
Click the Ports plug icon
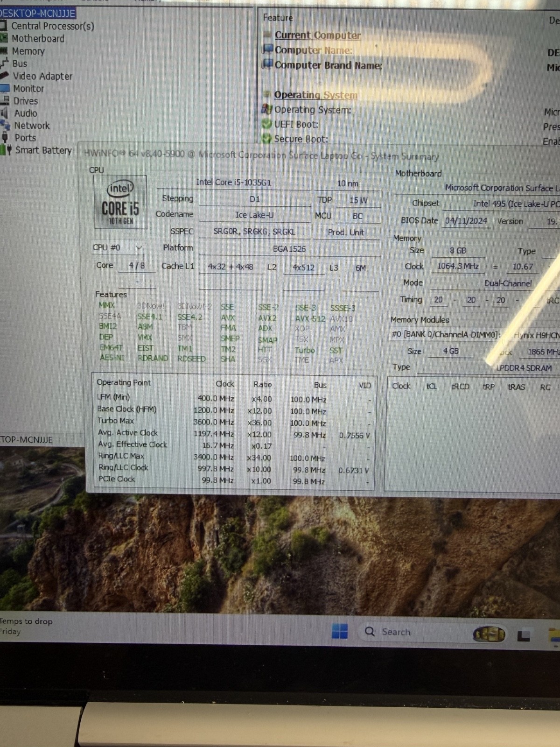click(x=5, y=138)
